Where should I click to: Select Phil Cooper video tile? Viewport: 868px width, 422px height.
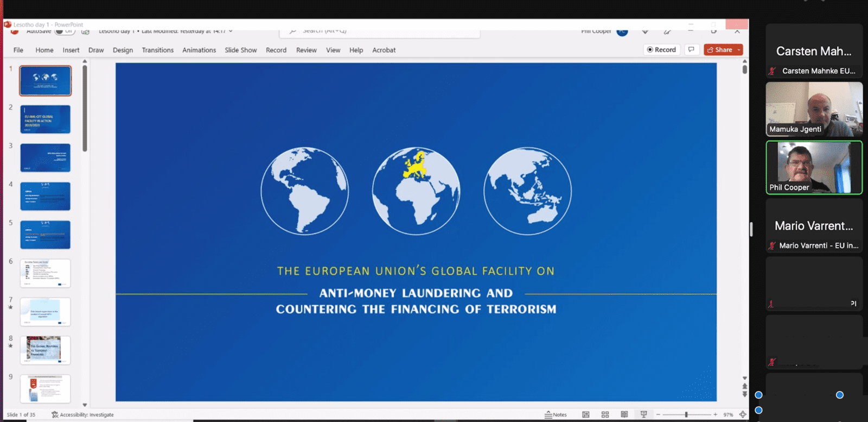coord(814,167)
